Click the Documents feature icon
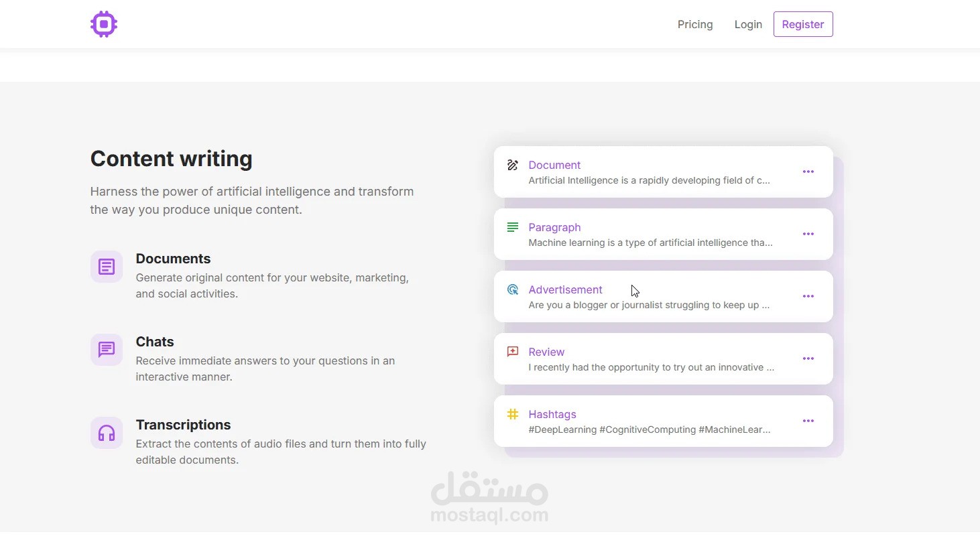This screenshot has height=536, width=980. point(107,267)
